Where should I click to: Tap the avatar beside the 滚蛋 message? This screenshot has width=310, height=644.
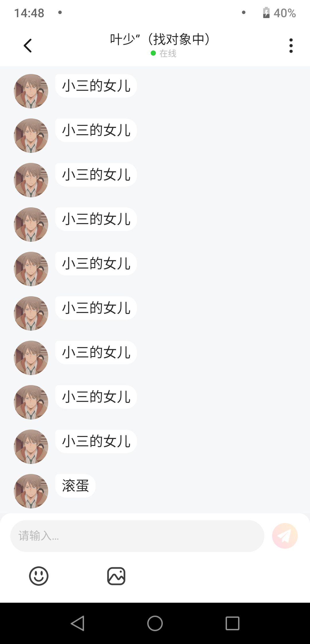[x=31, y=491]
